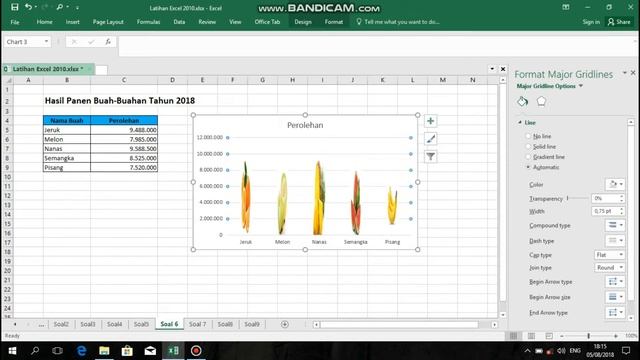Open the Begin Arrow type dropdown

pyautogui.click(x=615, y=281)
